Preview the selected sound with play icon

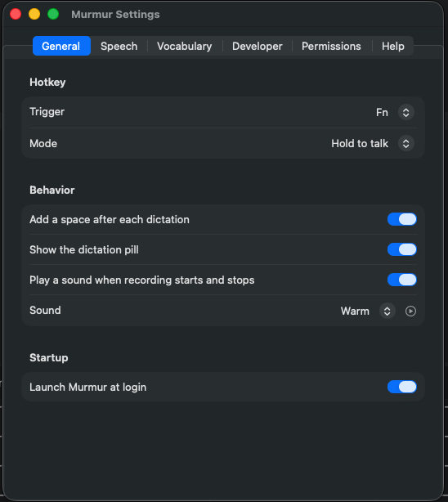pos(410,312)
